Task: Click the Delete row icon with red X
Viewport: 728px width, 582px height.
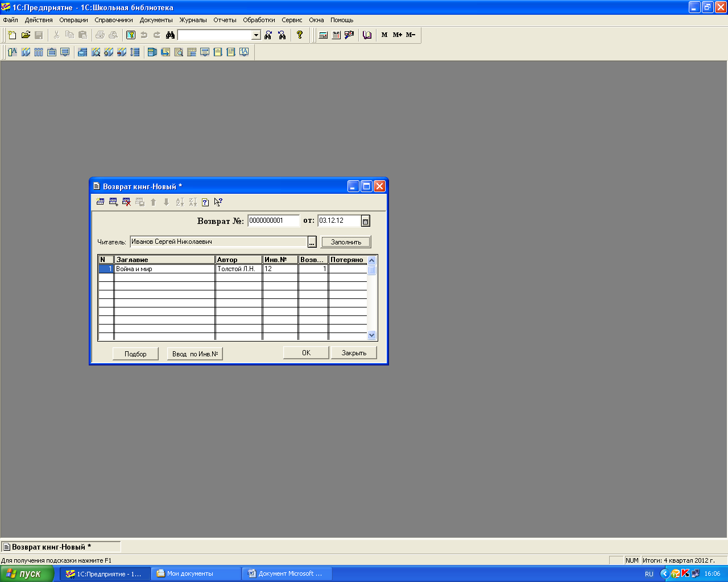Action: tap(127, 202)
